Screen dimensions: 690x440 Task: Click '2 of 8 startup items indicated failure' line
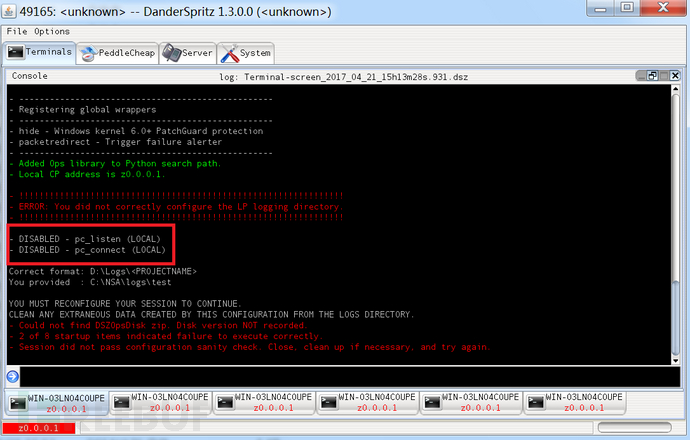point(166,336)
